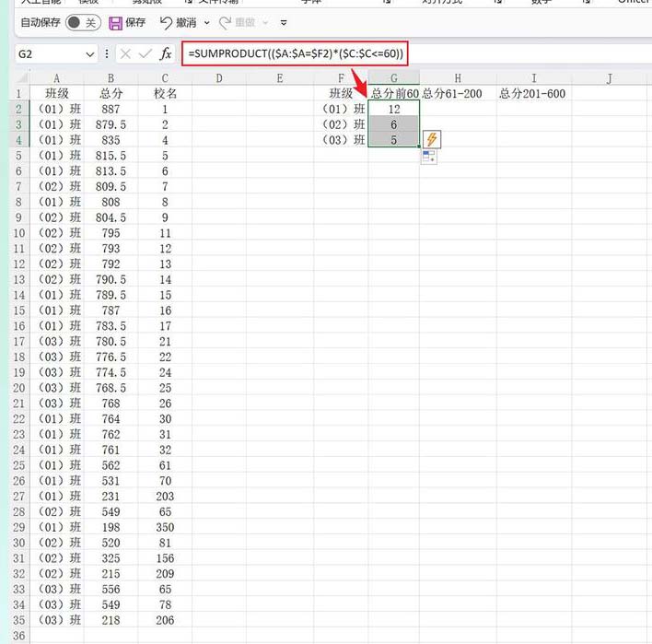Viewport: 652px width, 644px height.
Task: Click rank cell 350
Action: click(x=165, y=527)
